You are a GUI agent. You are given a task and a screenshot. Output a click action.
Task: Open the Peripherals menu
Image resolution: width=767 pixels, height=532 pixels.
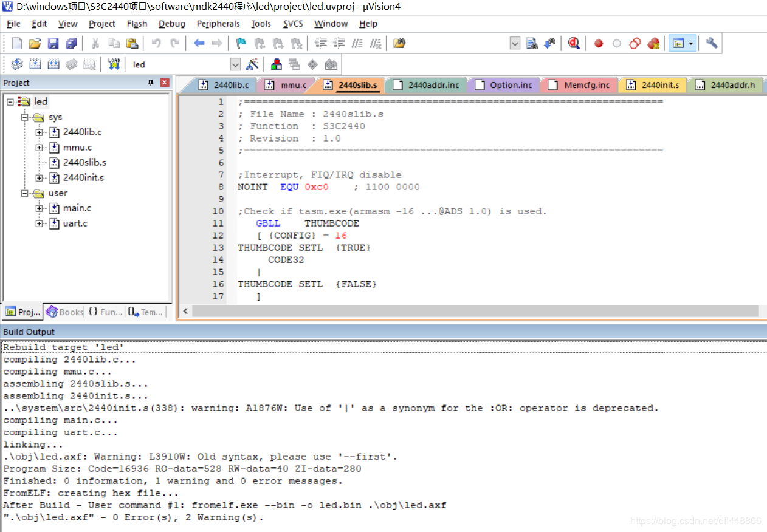coord(218,24)
